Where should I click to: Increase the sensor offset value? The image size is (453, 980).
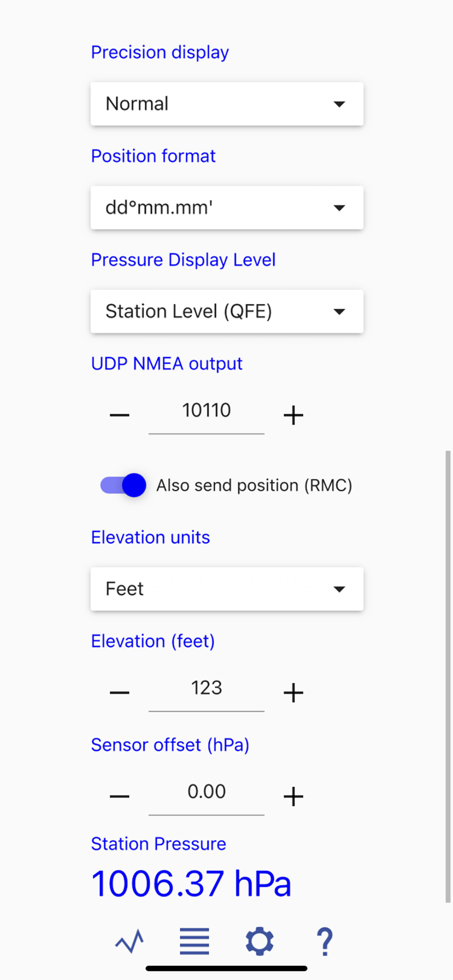click(x=293, y=797)
